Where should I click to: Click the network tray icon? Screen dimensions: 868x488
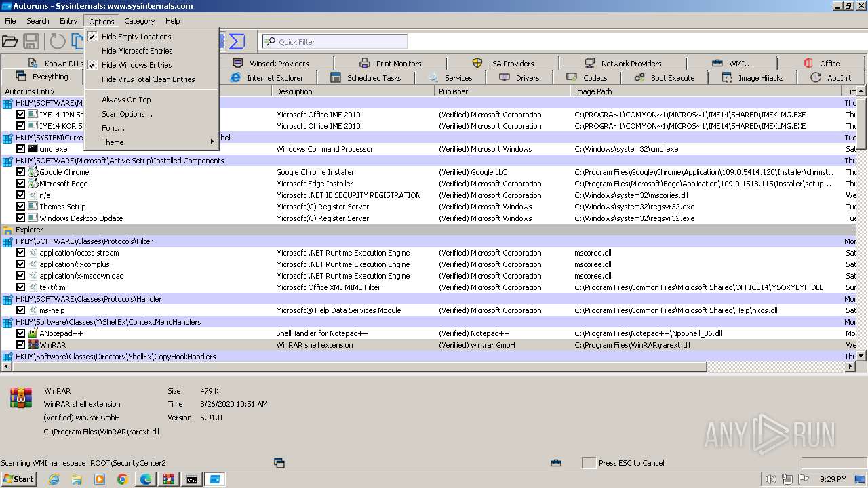pyautogui.click(x=787, y=479)
